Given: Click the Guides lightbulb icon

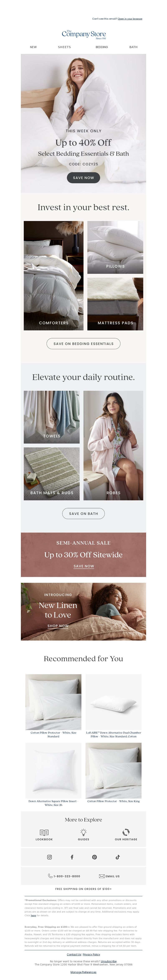Looking at the screenshot, I should [x=83, y=832].
